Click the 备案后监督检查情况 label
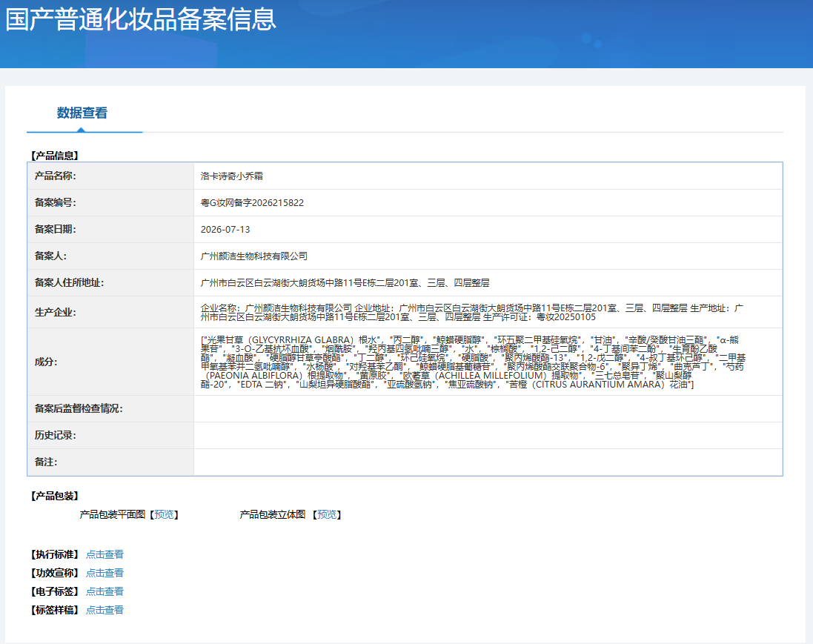Screen dimensions: 813x644 (x=79, y=408)
